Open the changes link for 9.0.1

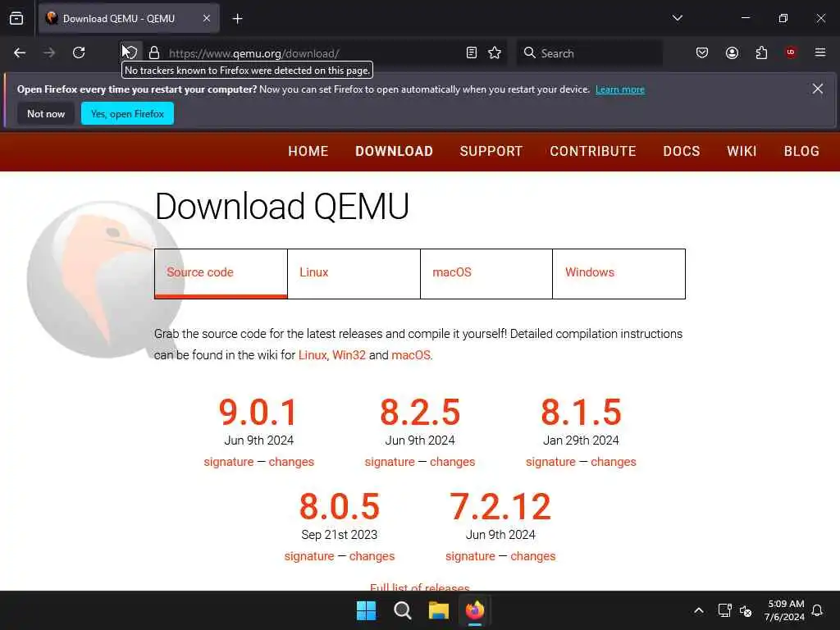(x=291, y=462)
